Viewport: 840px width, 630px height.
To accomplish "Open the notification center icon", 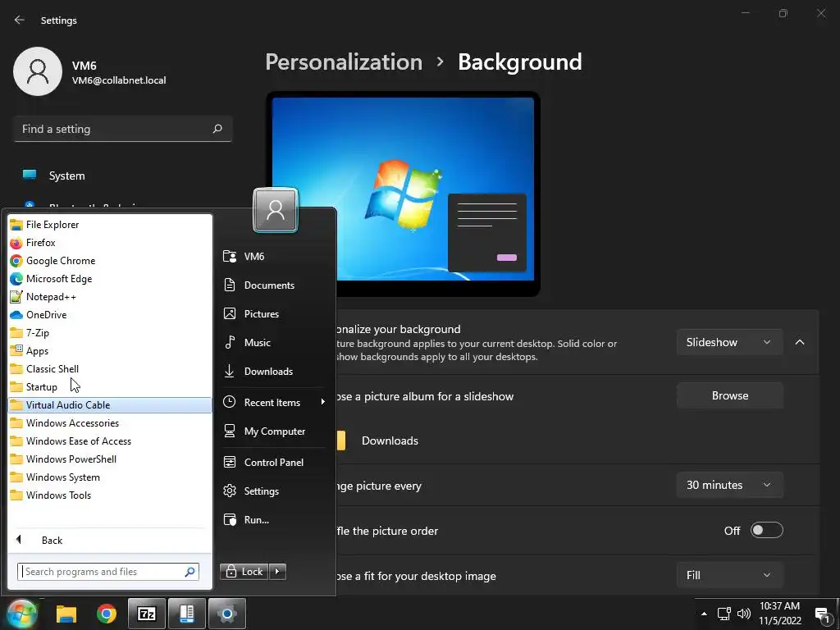I will tap(822, 614).
